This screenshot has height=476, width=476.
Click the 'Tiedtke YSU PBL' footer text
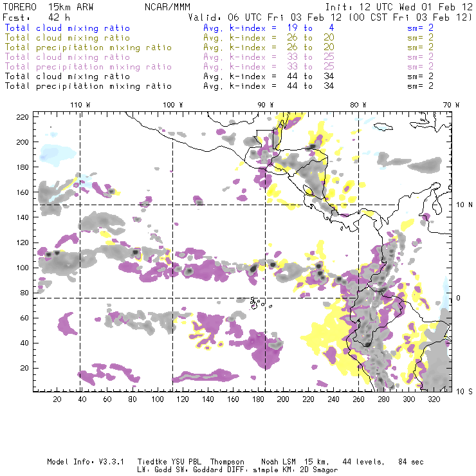point(169,462)
